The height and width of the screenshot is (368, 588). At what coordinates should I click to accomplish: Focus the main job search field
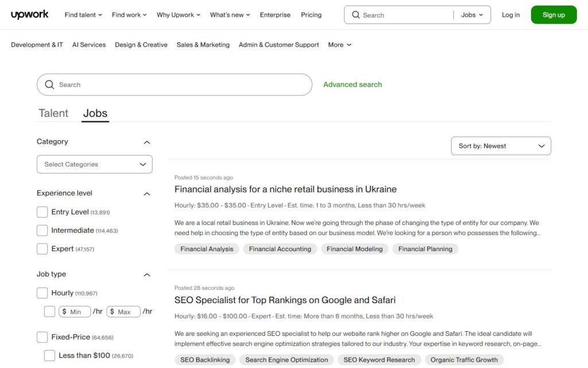pyautogui.click(x=175, y=85)
